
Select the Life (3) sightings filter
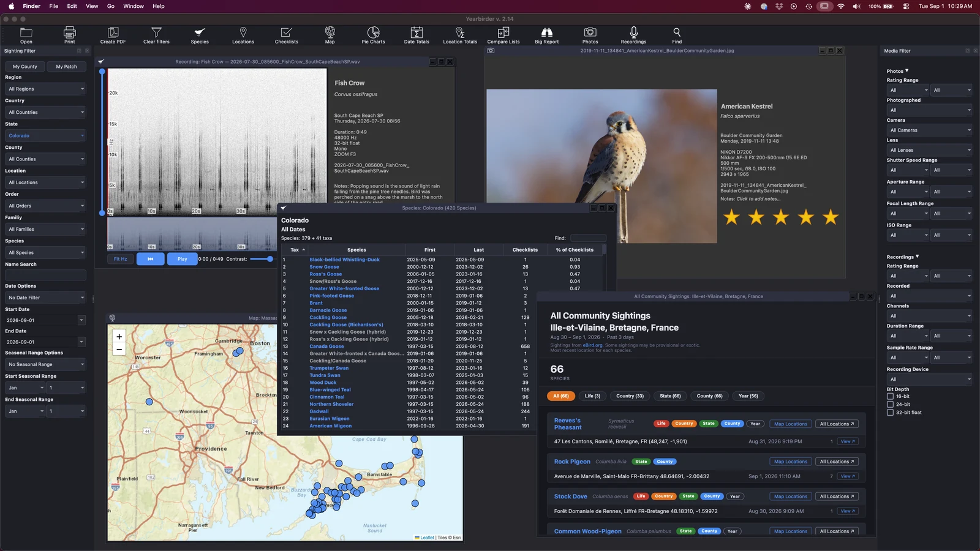click(592, 396)
